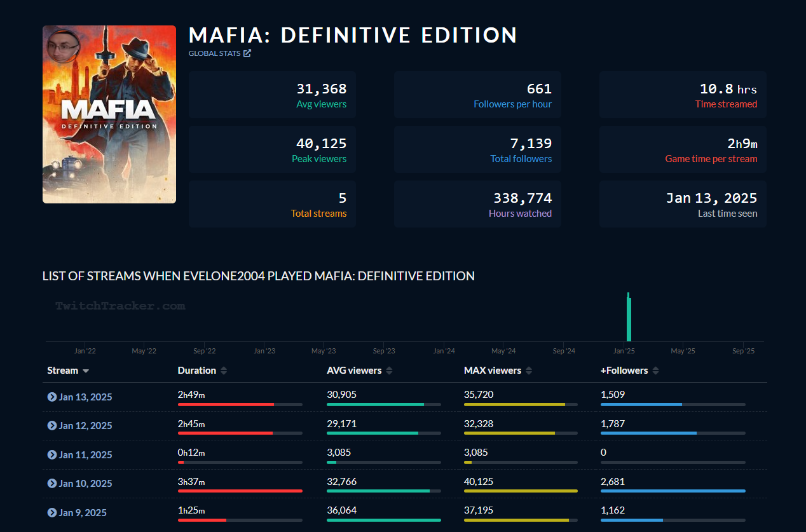Expand the Jan 10, 2025 stream row chevron

pos(52,483)
